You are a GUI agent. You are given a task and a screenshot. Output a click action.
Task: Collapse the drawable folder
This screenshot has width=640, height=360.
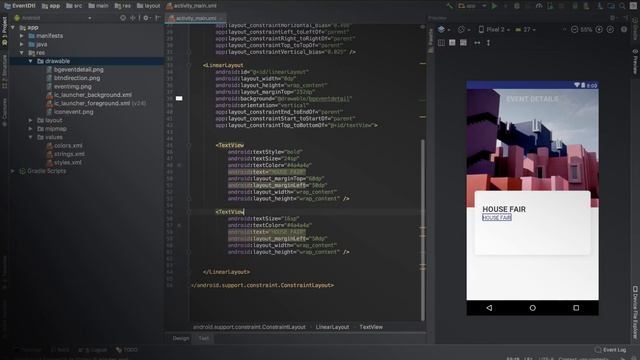pos(30,61)
